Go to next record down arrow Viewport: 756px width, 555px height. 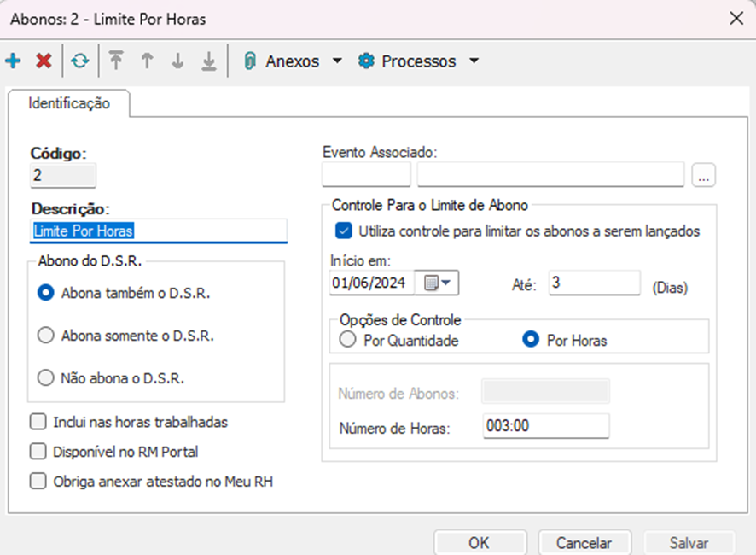tap(177, 61)
